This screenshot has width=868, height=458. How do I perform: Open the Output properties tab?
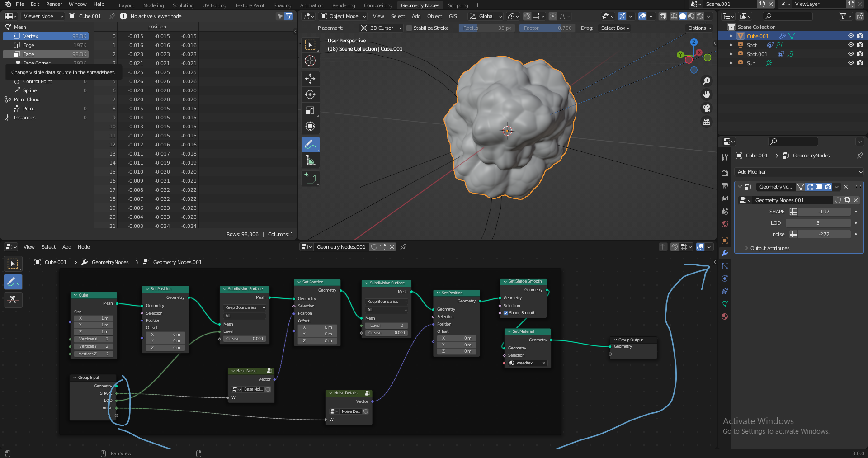[725, 186]
